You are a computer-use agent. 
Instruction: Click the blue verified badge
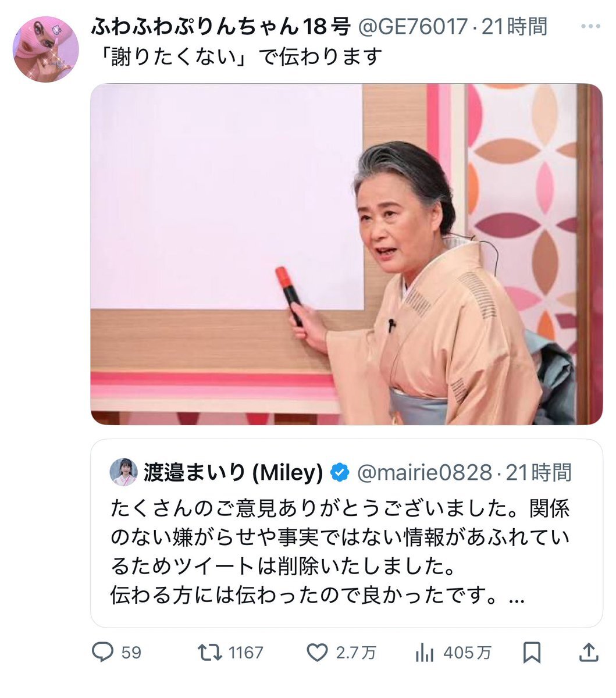tap(340, 473)
